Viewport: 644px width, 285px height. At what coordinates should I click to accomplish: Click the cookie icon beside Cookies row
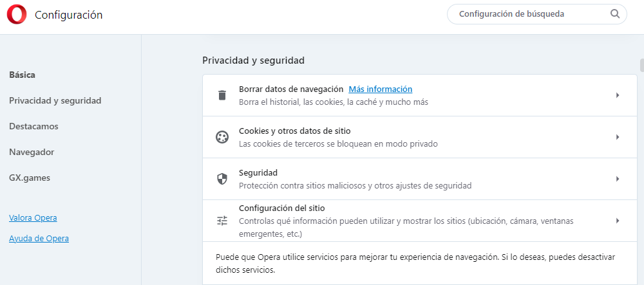tap(222, 137)
